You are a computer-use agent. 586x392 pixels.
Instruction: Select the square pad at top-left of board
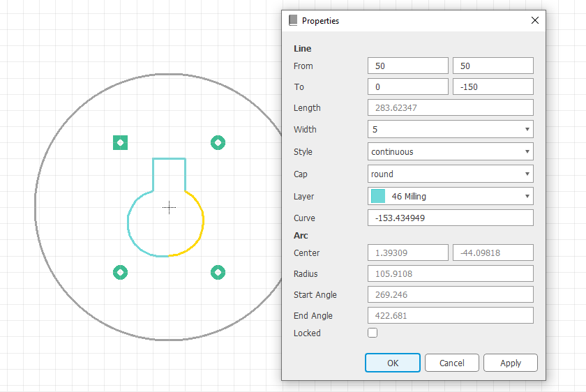pyautogui.click(x=120, y=142)
